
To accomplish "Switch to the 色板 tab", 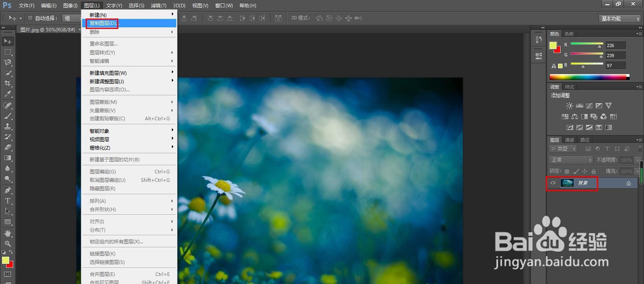I will click(x=569, y=34).
